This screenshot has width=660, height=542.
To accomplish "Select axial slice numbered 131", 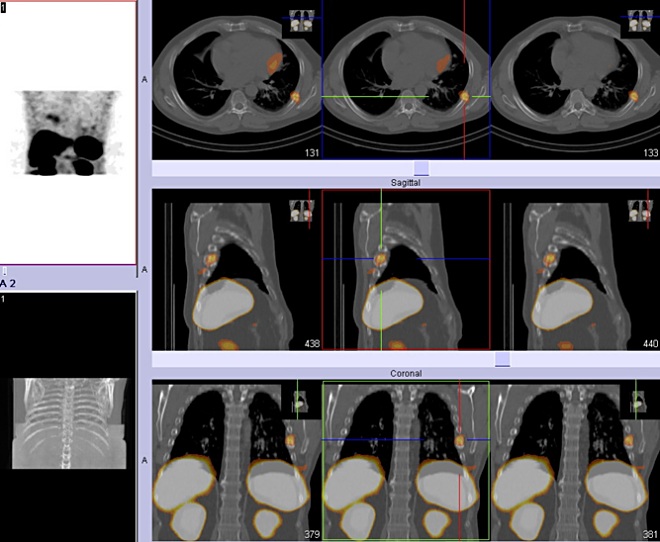I will 237,80.
